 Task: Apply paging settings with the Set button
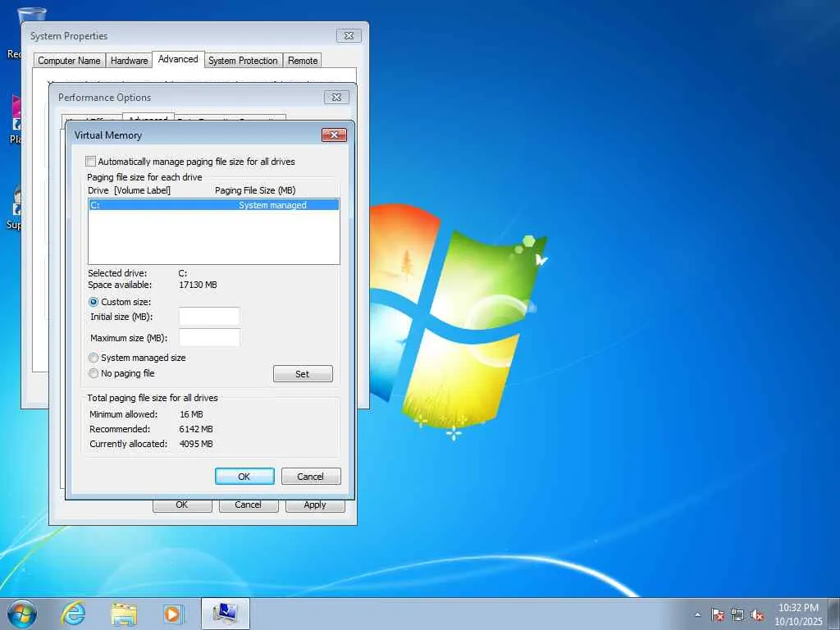tap(303, 374)
